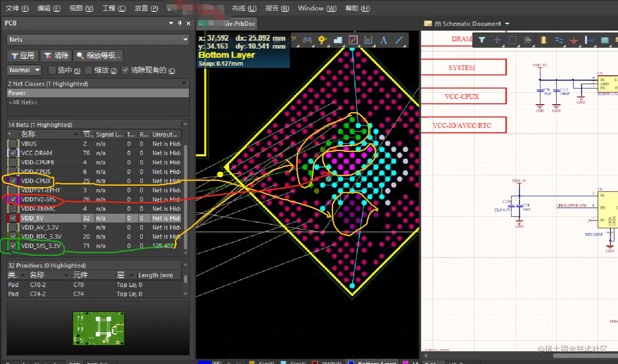Open the 布线 (U) menu
618x364 pixels.
[244, 8]
